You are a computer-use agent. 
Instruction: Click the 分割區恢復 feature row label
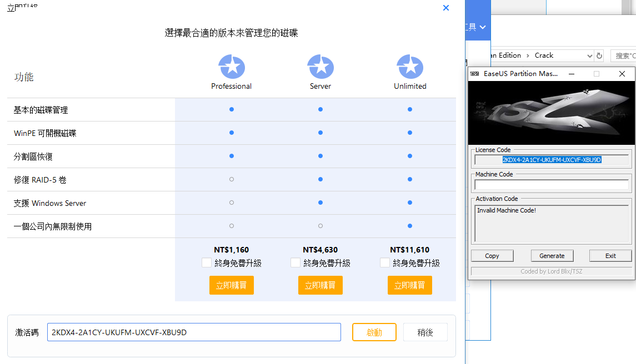click(x=33, y=156)
